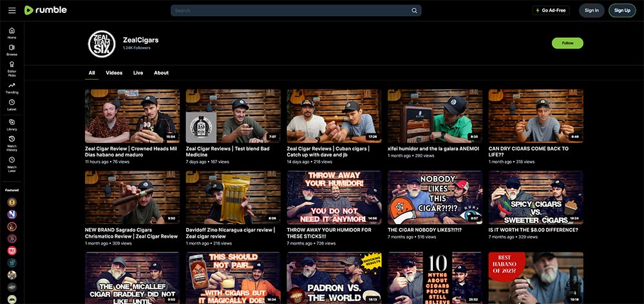This screenshot has height=304, width=644.
Task: Open the Micallef cigar Bradley thumbnail
Action: [x=132, y=278]
